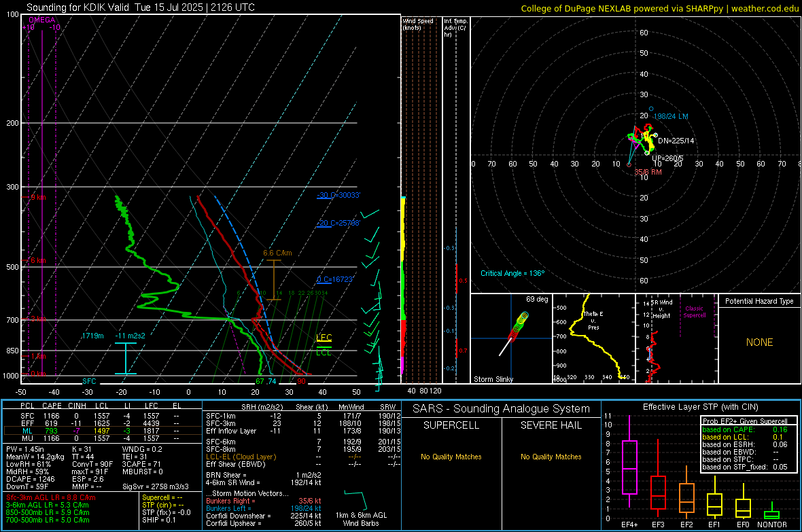The image size is (802, 532).
Task: Click the DCAPE = 1246 value
Action: tap(30, 479)
